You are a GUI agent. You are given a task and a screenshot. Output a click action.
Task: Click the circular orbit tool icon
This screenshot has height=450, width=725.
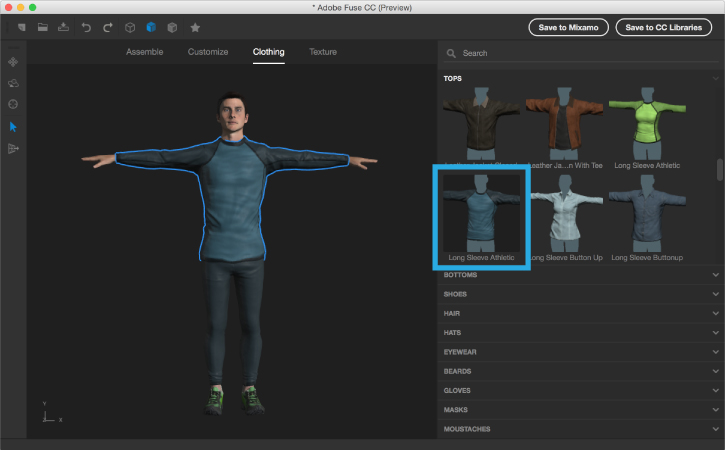point(13,104)
